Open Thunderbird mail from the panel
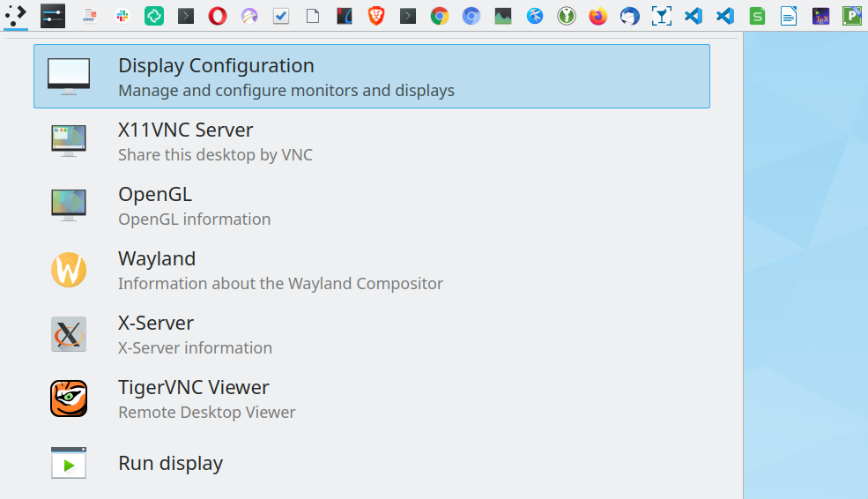The width and height of the screenshot is (868, 499). tap(630, 16)
